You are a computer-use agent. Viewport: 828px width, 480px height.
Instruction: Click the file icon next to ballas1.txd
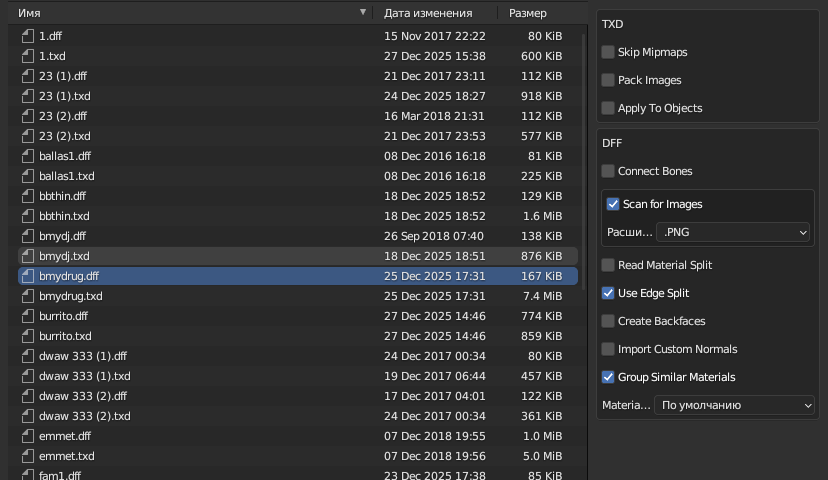pyautogui.click(x=28, y=176)
